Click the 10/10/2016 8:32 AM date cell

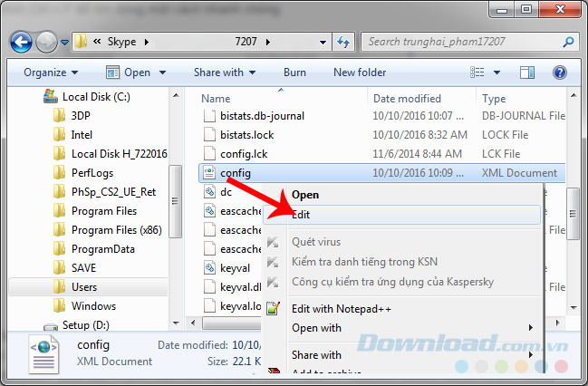point(419,135)
